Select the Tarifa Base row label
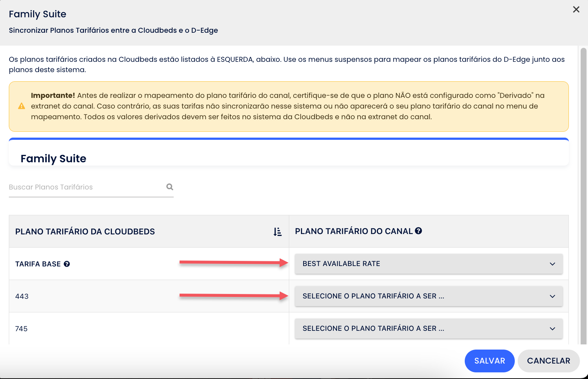The height and width of the screenshot is (379, 588). coord(38,264)
